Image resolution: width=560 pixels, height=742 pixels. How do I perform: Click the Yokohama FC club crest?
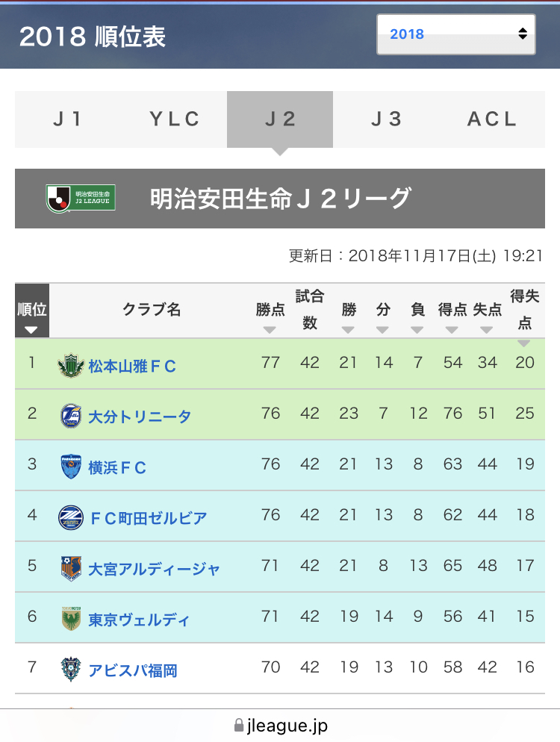pyautogui.click(x=70, y=467)
